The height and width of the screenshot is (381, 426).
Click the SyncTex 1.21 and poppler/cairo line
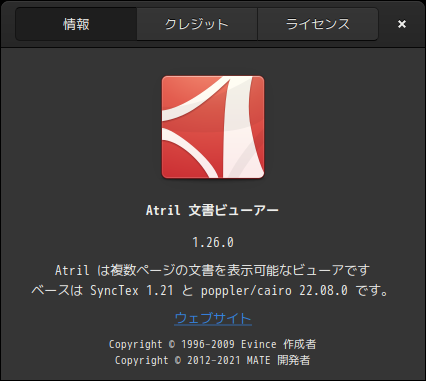coord(210,290)
